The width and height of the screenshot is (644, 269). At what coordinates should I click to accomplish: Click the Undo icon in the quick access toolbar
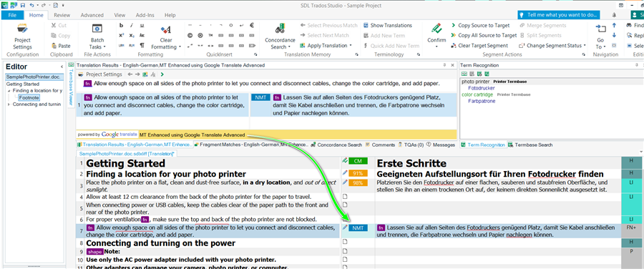(x=32, y=5)
